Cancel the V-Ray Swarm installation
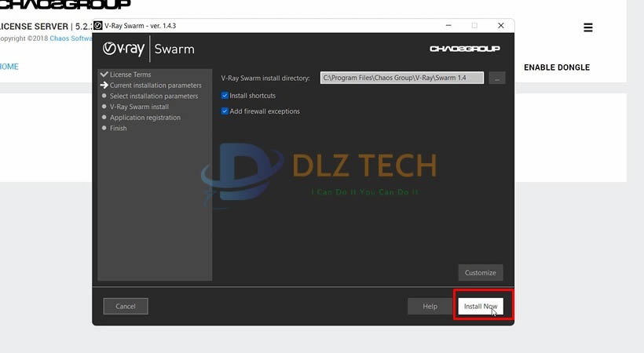644x353 pixels. pos(126,306)
